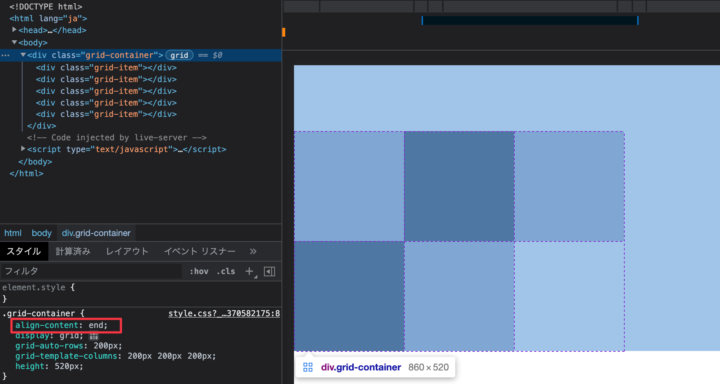Image resolution: width=720 pixels, height=384 pixels.
Task: Toggle the :hov element state panel
Action: tap(199, 271)
